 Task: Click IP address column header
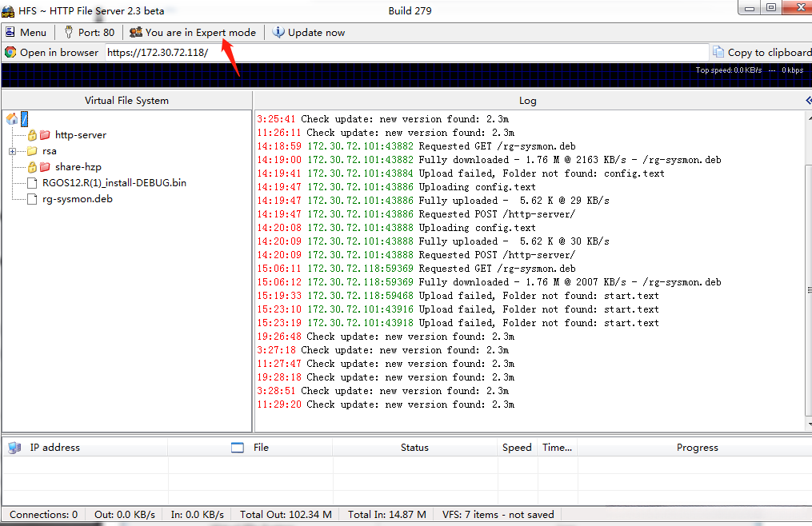86,448
